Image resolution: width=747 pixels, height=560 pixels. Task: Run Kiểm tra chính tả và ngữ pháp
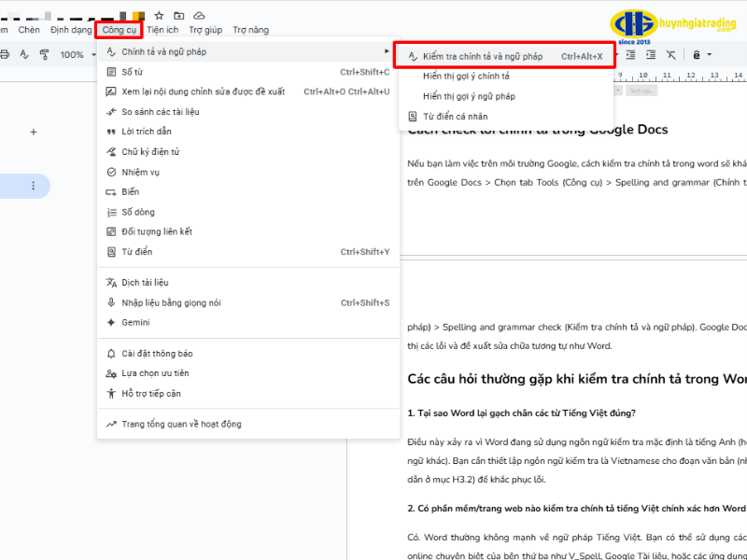[486, 54]
